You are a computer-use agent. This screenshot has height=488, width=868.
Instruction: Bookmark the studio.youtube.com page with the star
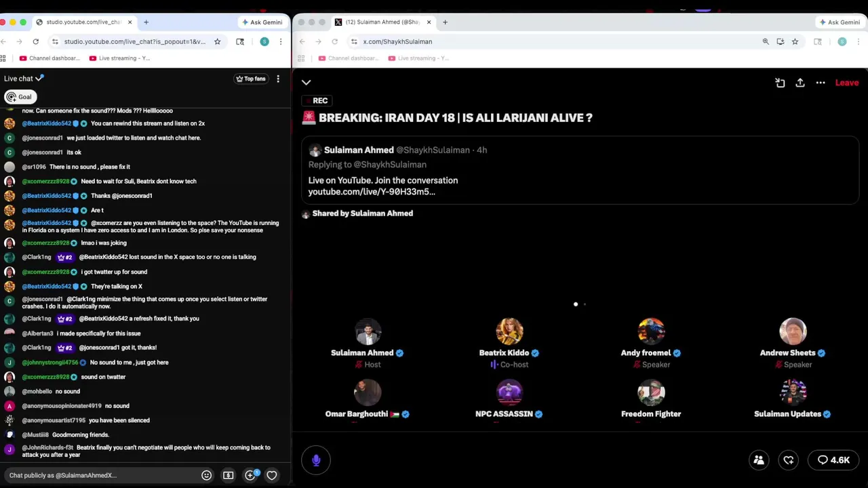tap(217, 41)
